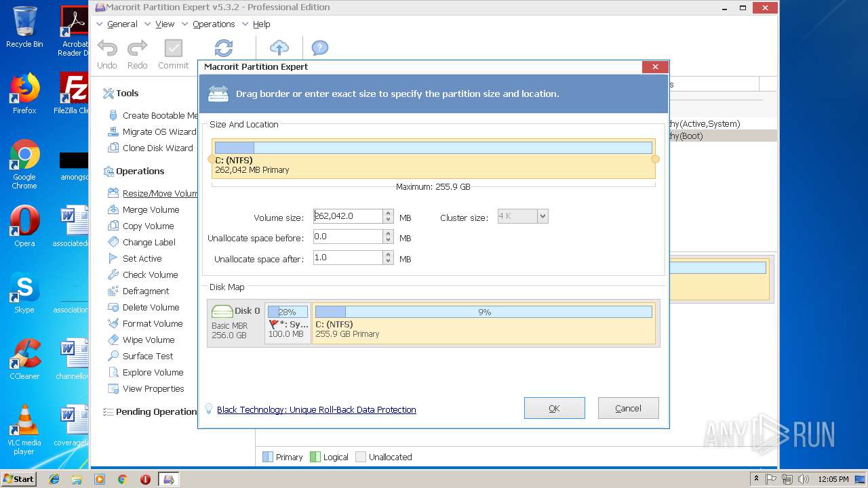Click the right partition resize handle
Screen dimensions: 868x488
click(655, 159)
